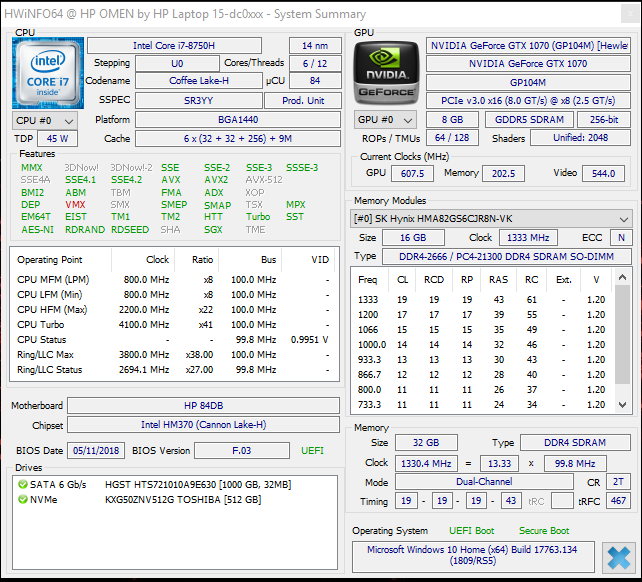The width and height of the screenshot is (642, 582).
Task: Click the greyed AVX-512 feature label
Action: coord(264,180)
